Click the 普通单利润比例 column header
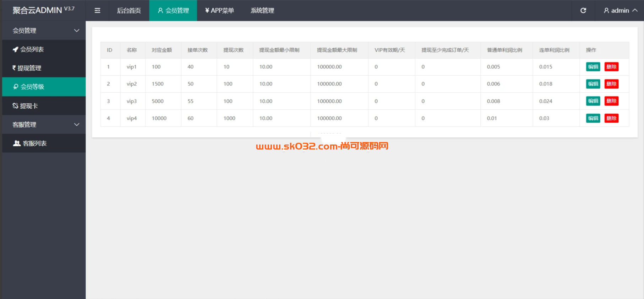The height and width of the screenshot is (299, 644). pyautogui.click(x=507, y=50)
